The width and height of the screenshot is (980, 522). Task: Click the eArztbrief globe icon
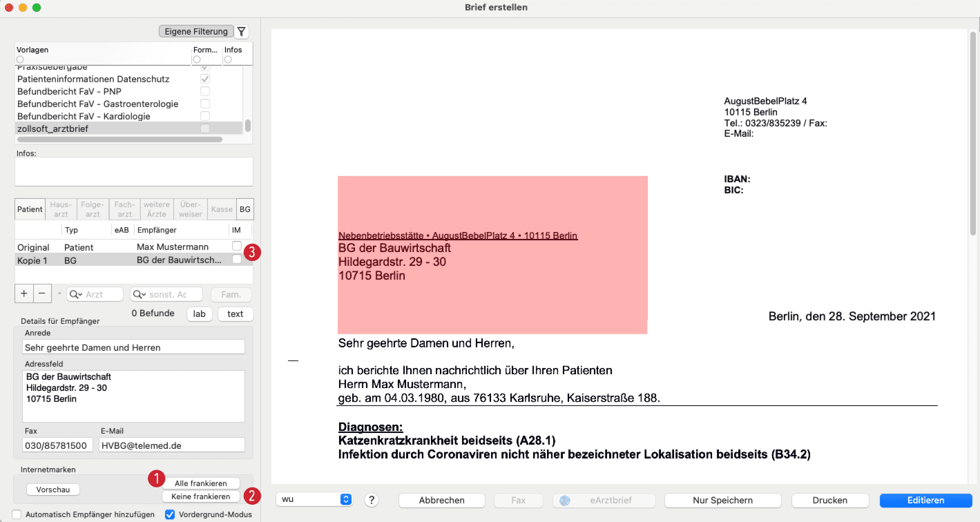tap(565, 500)
